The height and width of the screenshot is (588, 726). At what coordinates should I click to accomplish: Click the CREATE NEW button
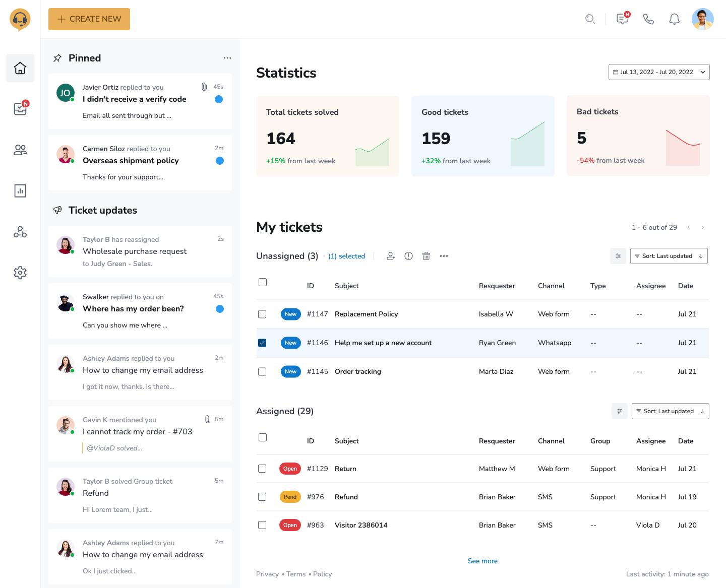(89, 19)
